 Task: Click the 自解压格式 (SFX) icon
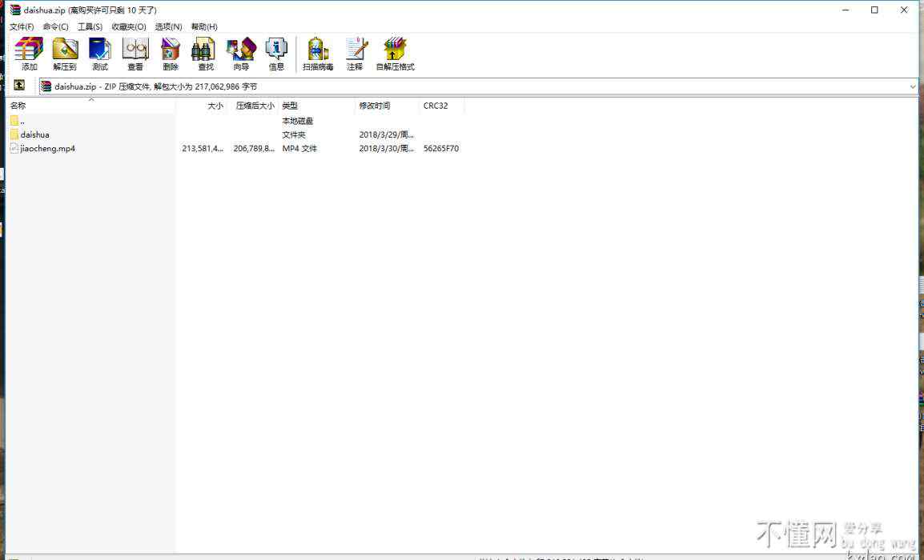[x=395, y=54]
